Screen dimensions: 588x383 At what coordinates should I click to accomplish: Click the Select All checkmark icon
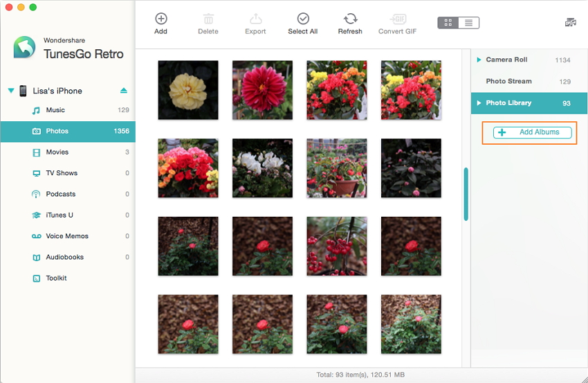click(302, 19)
